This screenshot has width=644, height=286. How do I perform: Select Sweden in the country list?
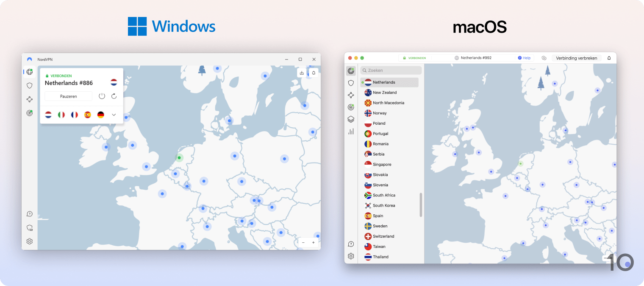point(389,226)
